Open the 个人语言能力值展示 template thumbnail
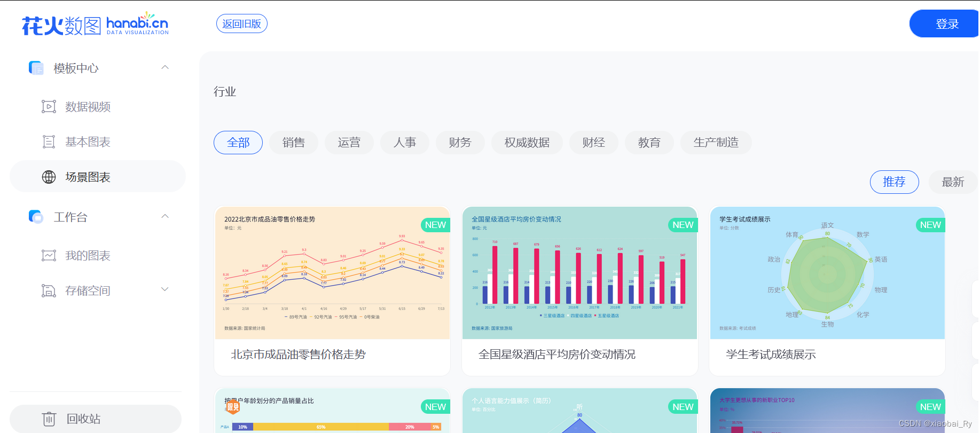 coord(580,411)
